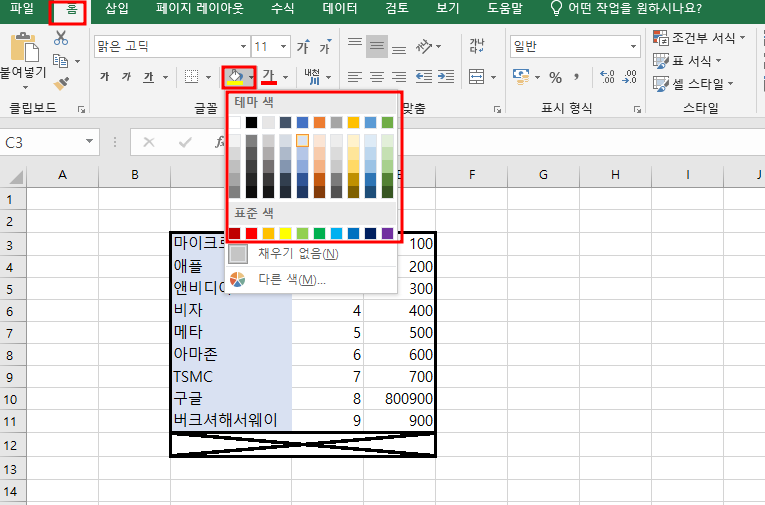Switch to the 삽입 tab

117,8
